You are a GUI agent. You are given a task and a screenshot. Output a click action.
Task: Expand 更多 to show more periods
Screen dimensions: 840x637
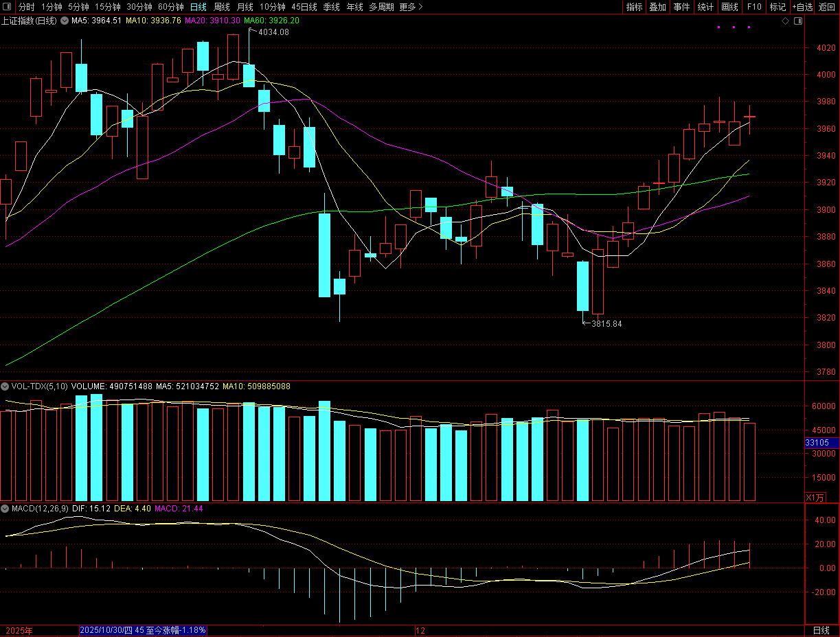tap(411, 7)
